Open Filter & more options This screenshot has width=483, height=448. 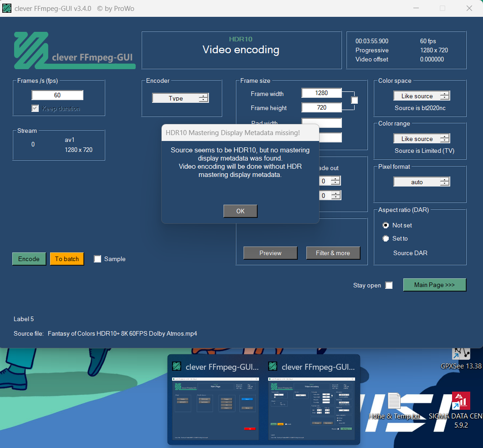[333, 253]
